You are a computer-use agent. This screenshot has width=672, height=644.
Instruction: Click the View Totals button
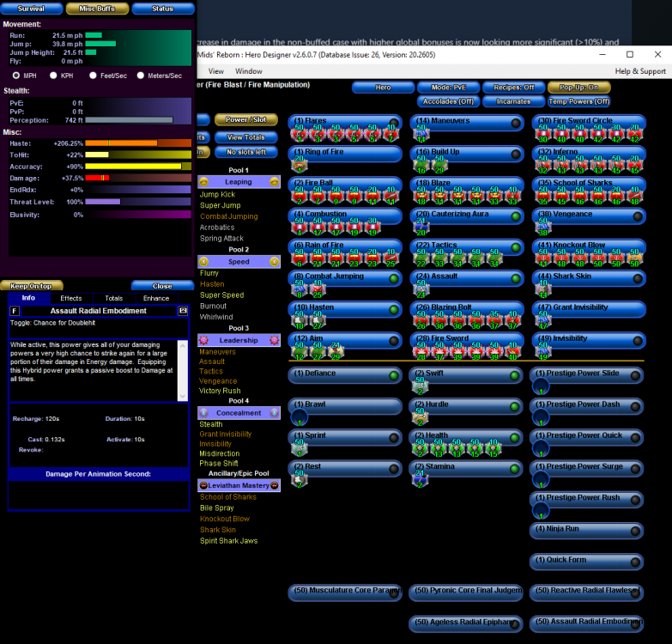click(x=246, y=137)
